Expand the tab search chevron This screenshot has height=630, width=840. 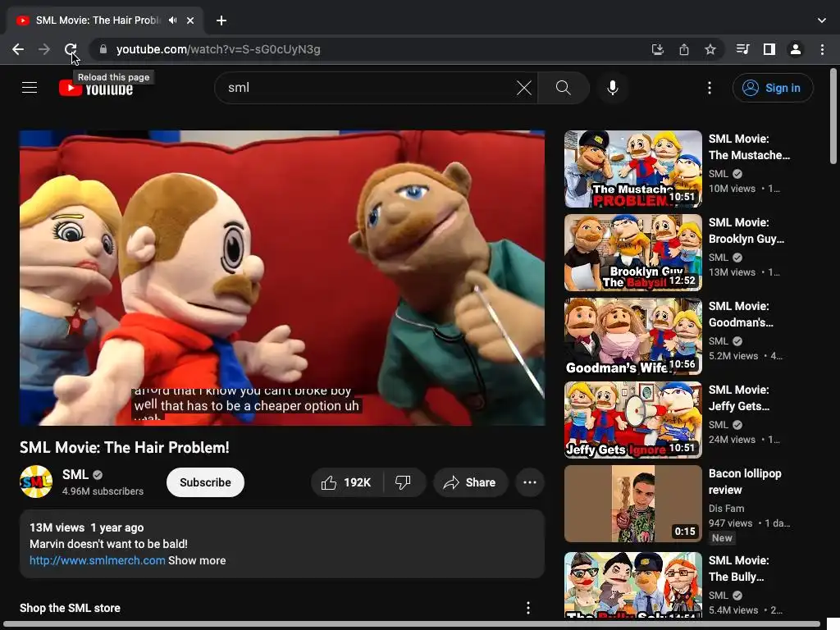click(822, 21)
